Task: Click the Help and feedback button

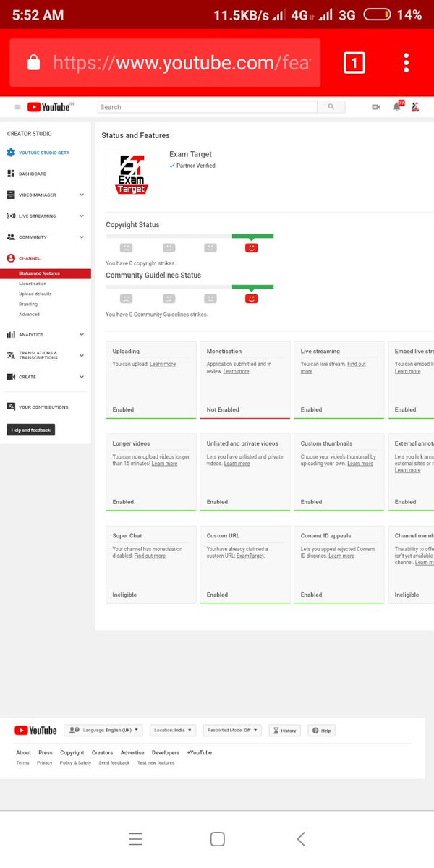Action: click(31, 430)
